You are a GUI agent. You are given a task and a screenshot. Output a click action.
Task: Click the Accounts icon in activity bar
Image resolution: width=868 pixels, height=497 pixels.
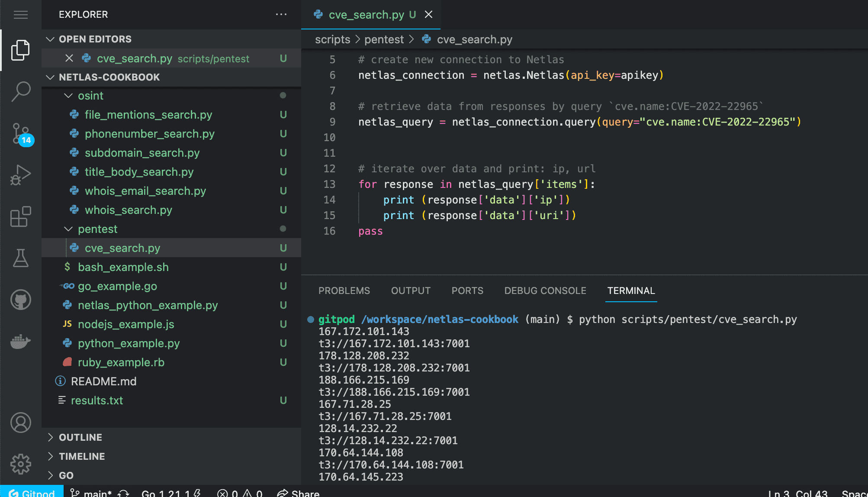click(x=20, y=423)
